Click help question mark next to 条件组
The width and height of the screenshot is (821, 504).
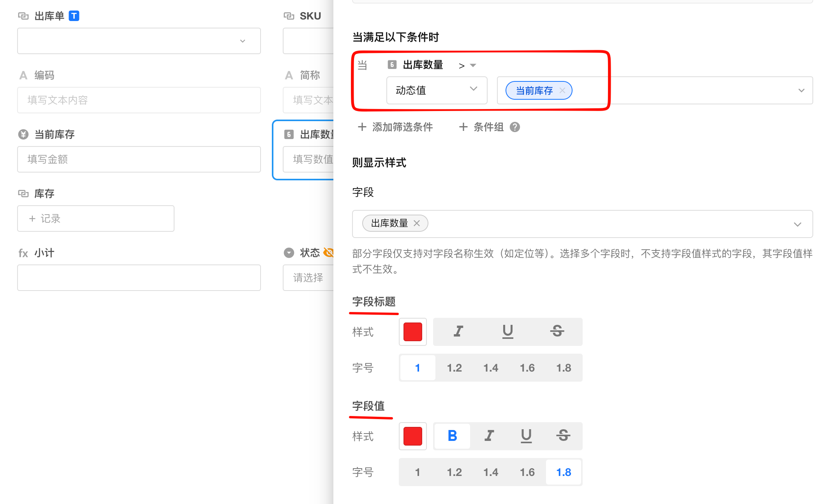click(515, 127)
